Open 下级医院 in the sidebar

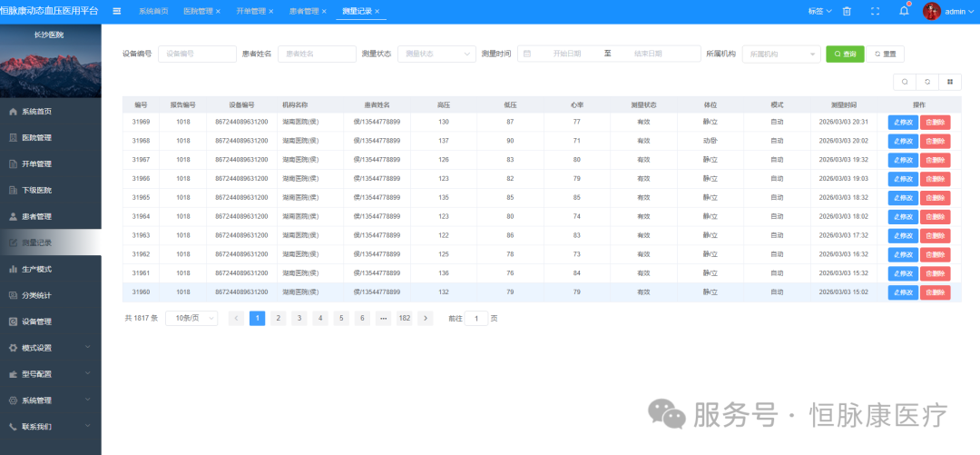[x=51, y=190]
